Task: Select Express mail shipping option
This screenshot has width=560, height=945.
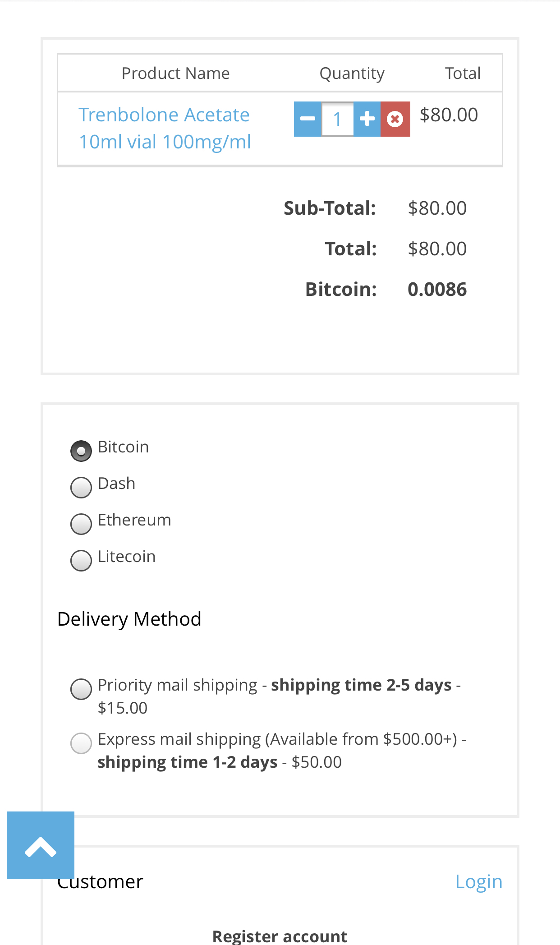Action: 81,743
